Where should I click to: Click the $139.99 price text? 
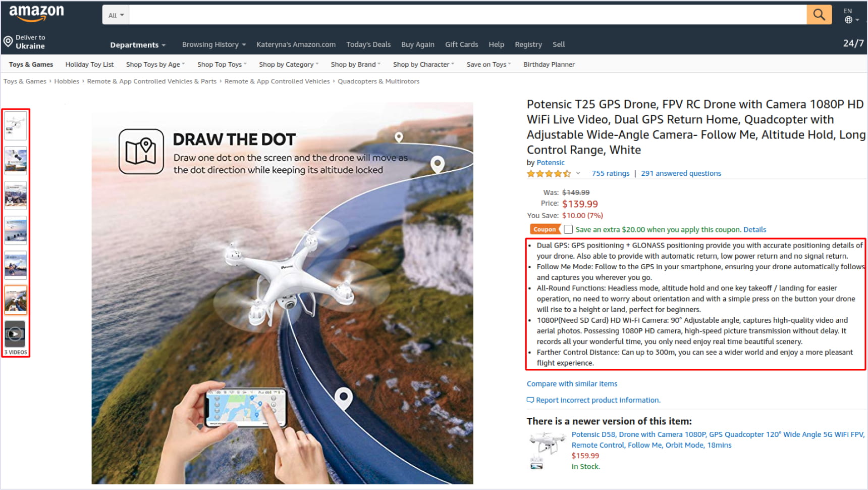580,204
